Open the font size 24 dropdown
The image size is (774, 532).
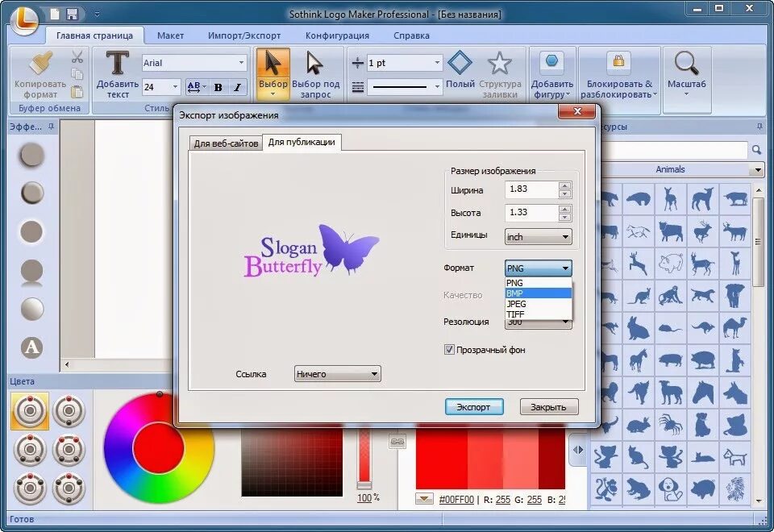[x=175, y=87]
